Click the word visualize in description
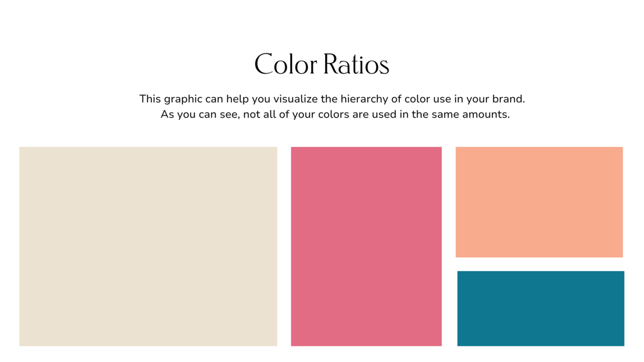 click(x=296, y=99)
